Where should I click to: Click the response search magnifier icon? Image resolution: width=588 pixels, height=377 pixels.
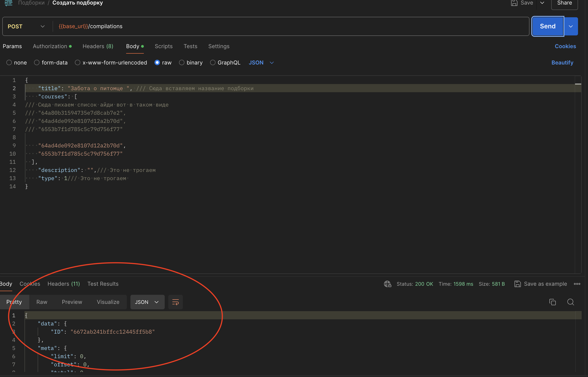pos(570,302)
